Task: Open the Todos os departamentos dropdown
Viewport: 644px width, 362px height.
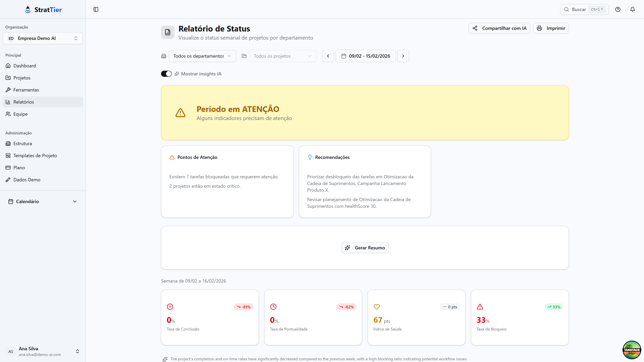Action: (202, 56)
